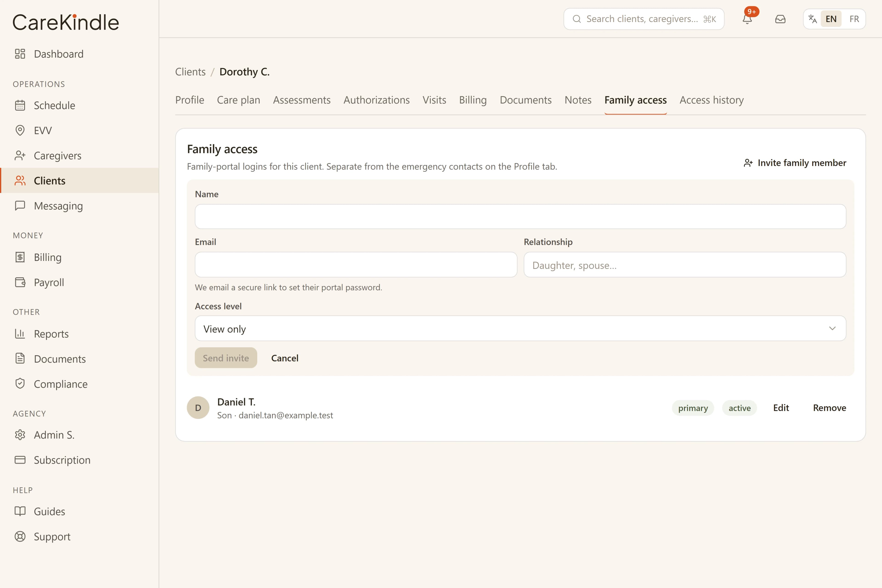882x588 pixels.
Task: Open the Care plan tab
Action: pos(238,100)
